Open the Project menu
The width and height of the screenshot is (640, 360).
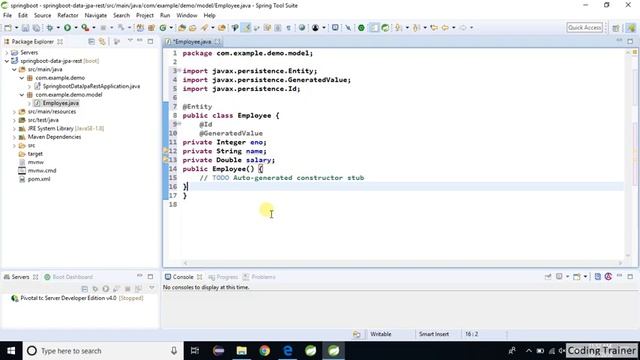tap(145, 16)
